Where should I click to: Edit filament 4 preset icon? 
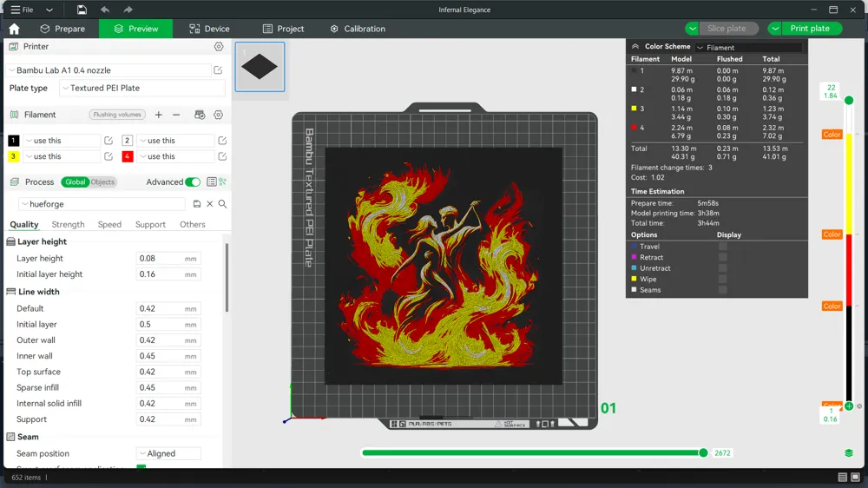pyautogui.click(x=222, y=156)
